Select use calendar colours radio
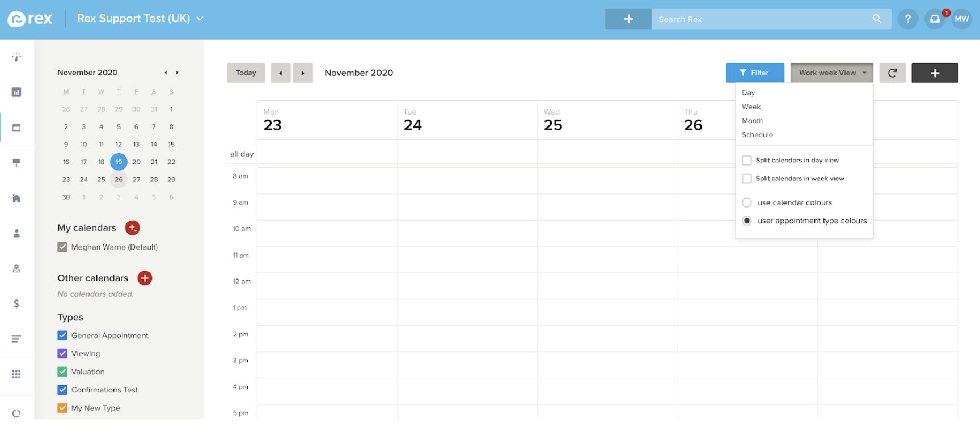 [747, 202]
